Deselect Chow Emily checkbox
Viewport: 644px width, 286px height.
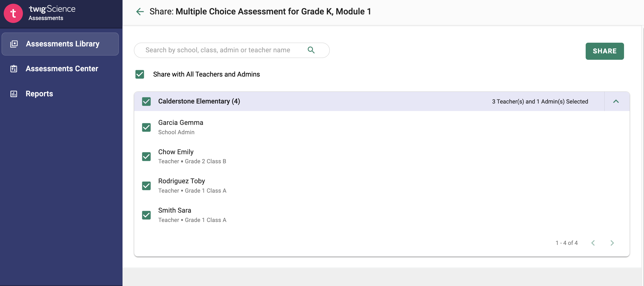(x=146, y=156)
